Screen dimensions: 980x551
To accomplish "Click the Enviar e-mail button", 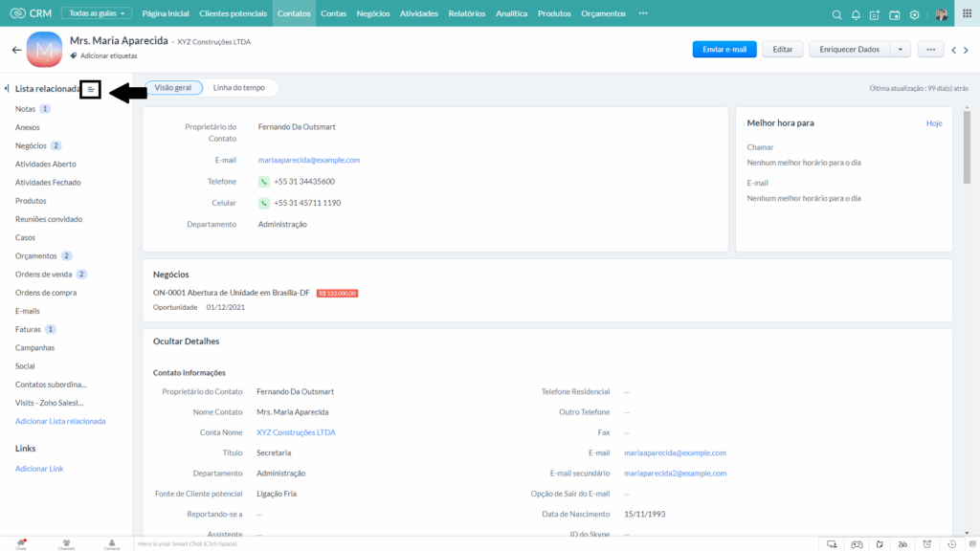I will (724, 50).
